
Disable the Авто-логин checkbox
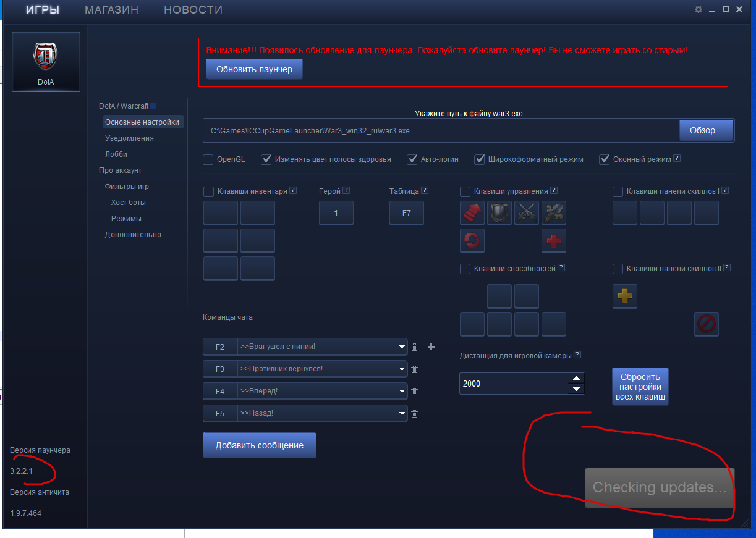pos(412,159)
